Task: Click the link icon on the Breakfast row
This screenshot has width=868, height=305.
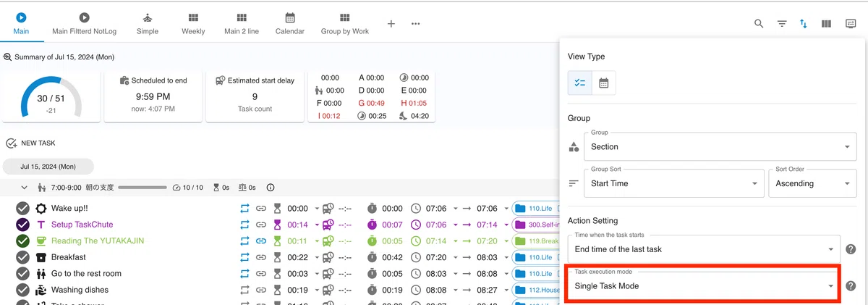Action: click(260, 257)
